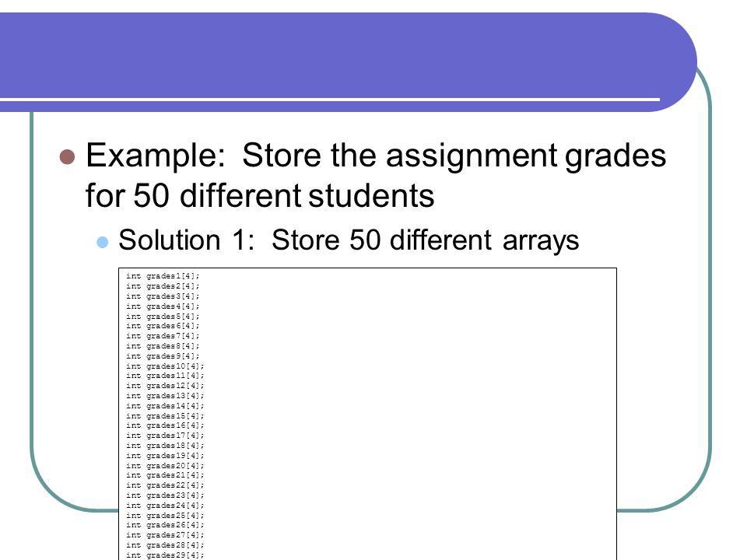Click the brown bullet beside Example text
Viewport: 747px width, 560px height.
pyautogui.click(x=67, y=156)
